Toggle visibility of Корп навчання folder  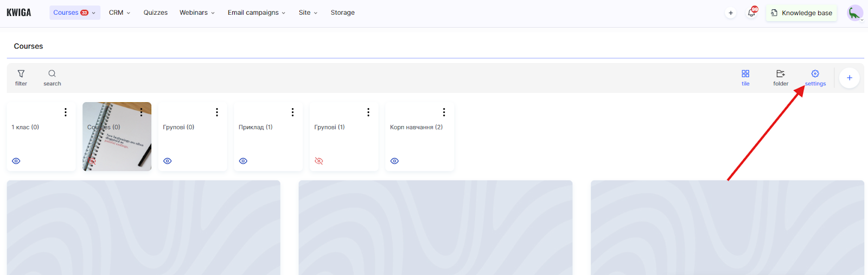tap(394, 161)
